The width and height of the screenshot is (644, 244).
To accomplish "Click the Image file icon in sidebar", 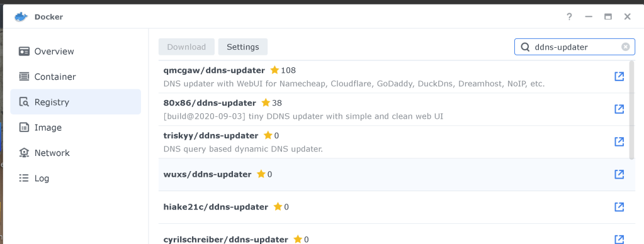I will click(24, 128).
